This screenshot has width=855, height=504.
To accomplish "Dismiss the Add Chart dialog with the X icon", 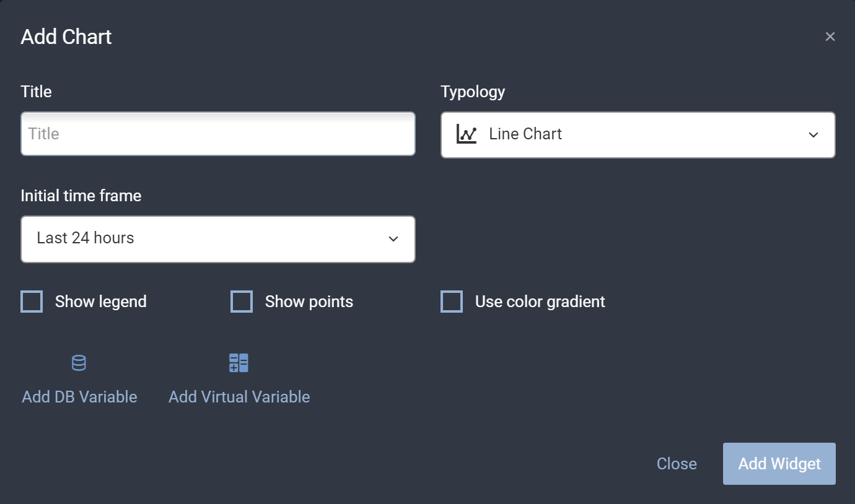I will (x=830, y=37).
